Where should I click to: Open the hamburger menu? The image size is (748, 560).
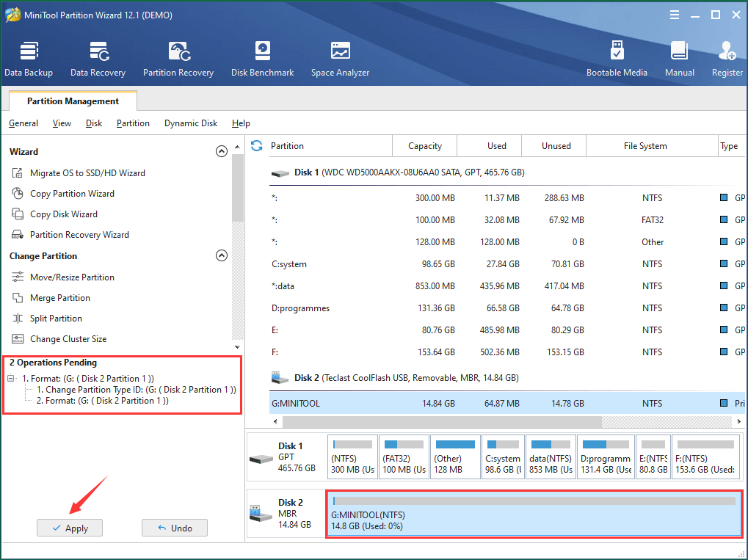pos(674,14)
